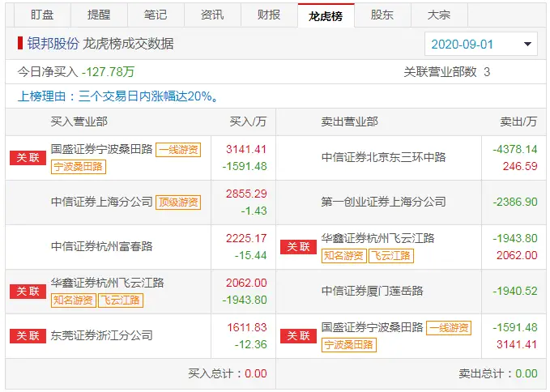
Task: Switch to the 资讯 tab
Action: pyautogui.click(x=212, y=15)
